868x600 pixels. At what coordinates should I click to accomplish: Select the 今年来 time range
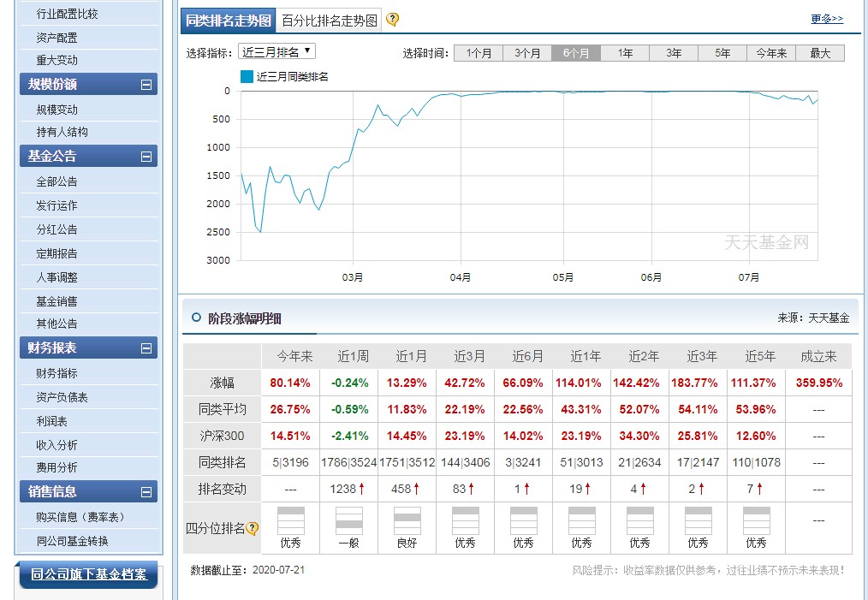click(770, 51)
